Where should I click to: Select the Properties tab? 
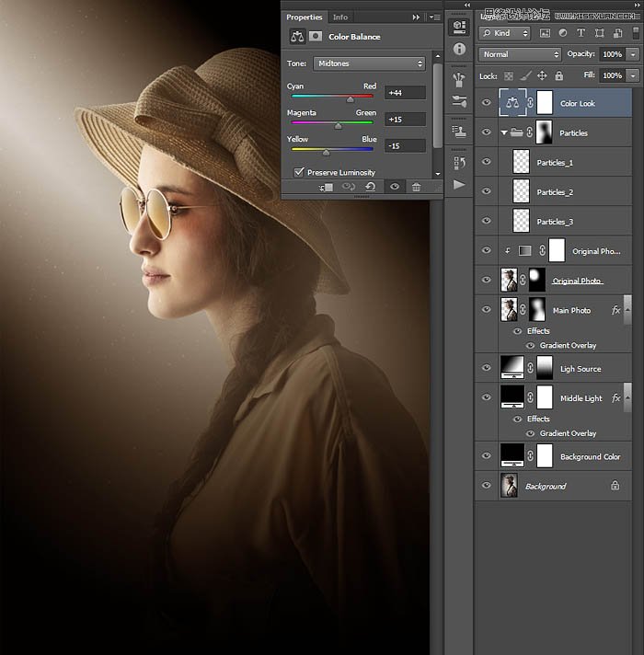[x=304, y=17]
